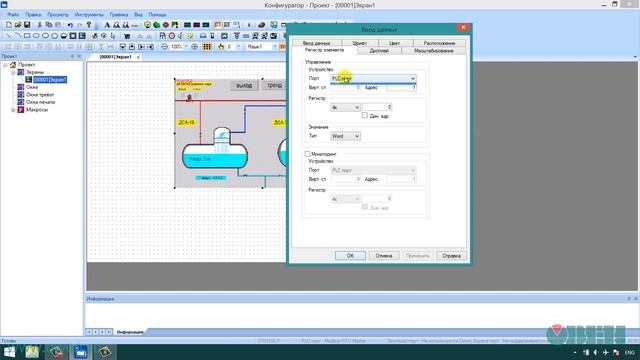This screenshot has height=360, width=640.
Task: Open help with the question mark icon
Action: click(89, 25)
